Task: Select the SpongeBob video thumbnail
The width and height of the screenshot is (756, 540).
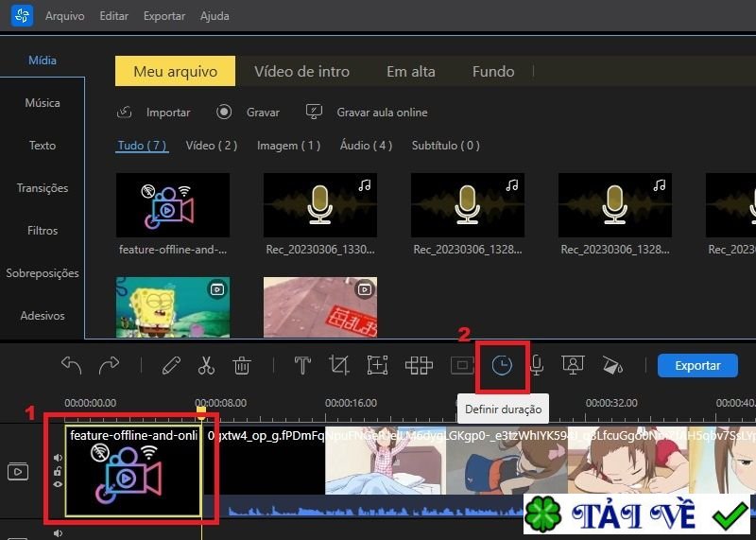Action: [173, 307]
